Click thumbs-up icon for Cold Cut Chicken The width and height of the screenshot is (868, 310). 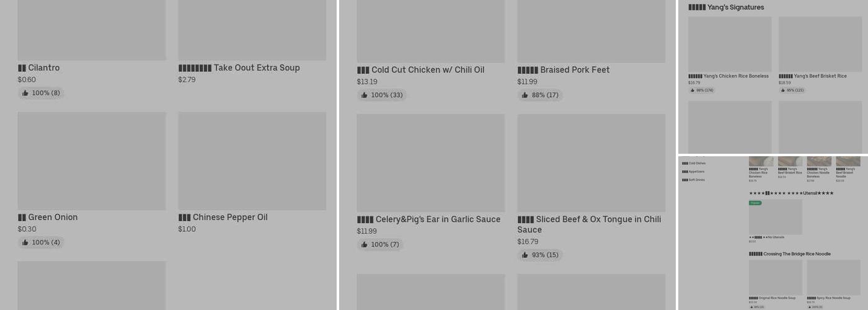coord(365,95)
